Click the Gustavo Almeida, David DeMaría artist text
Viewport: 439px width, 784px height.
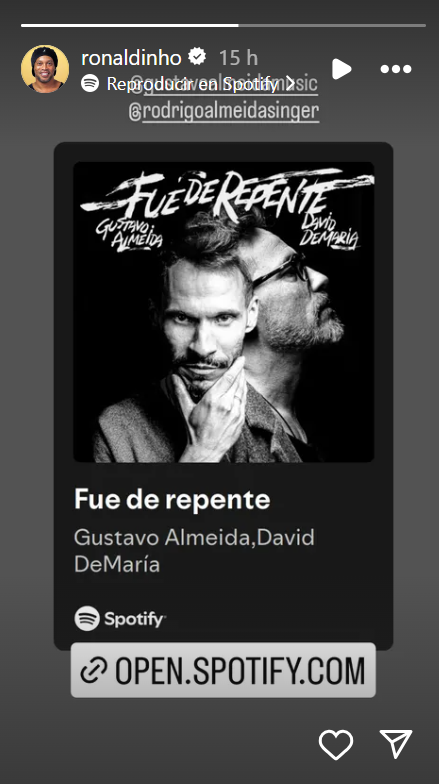click(194, 550)
